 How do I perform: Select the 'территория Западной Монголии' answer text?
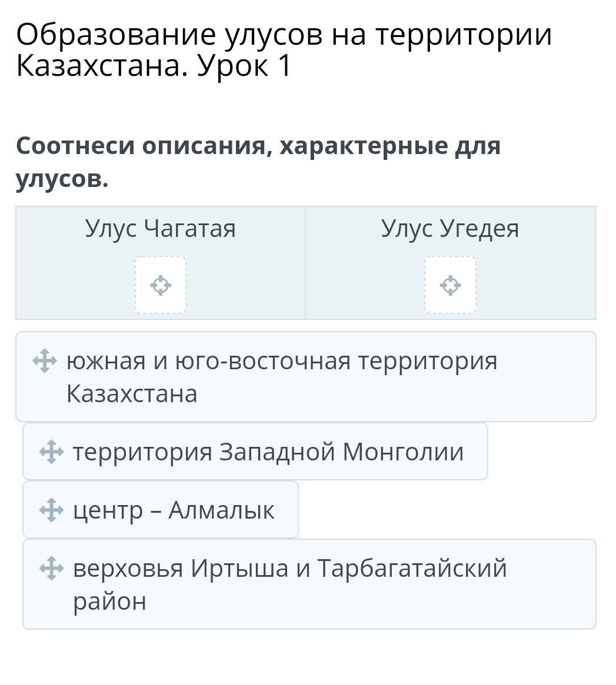268,452
